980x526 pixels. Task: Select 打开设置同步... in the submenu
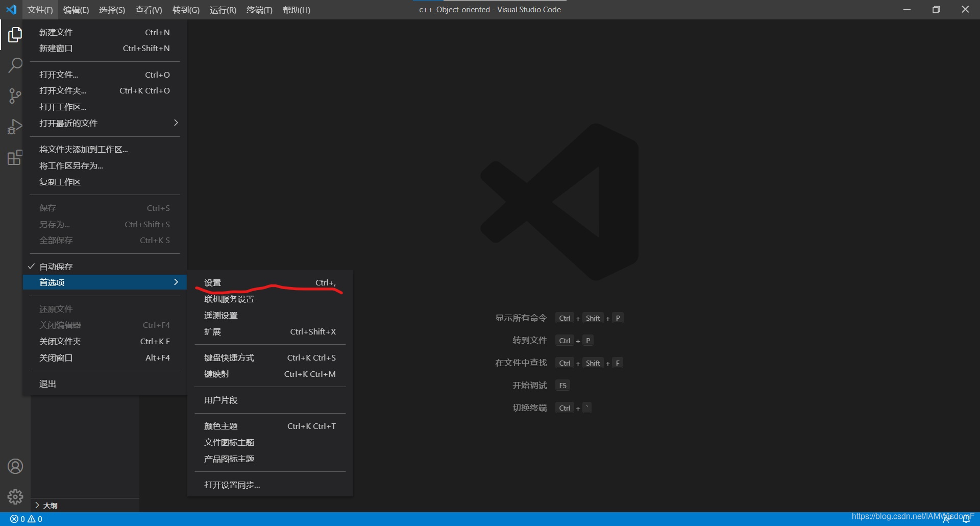tap(231, 484)
